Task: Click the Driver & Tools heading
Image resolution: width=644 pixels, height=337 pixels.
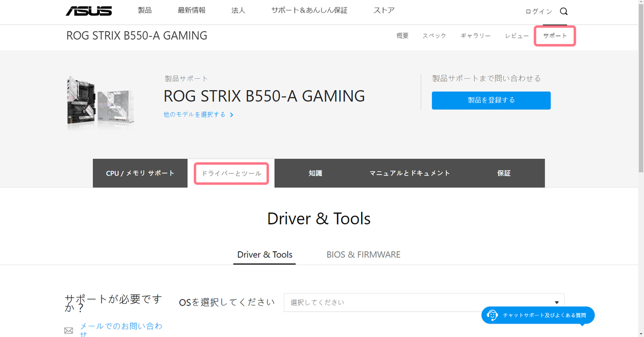Action: 319,218
